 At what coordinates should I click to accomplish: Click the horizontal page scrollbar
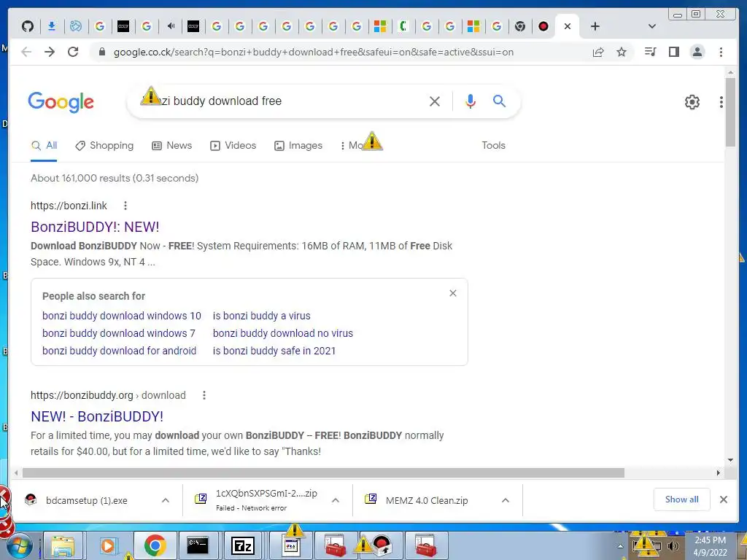[323, 472]
